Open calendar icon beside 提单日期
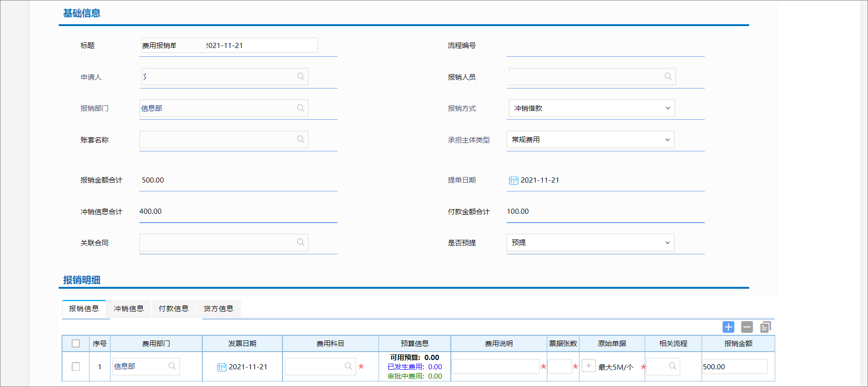 (x=513, y=180)
